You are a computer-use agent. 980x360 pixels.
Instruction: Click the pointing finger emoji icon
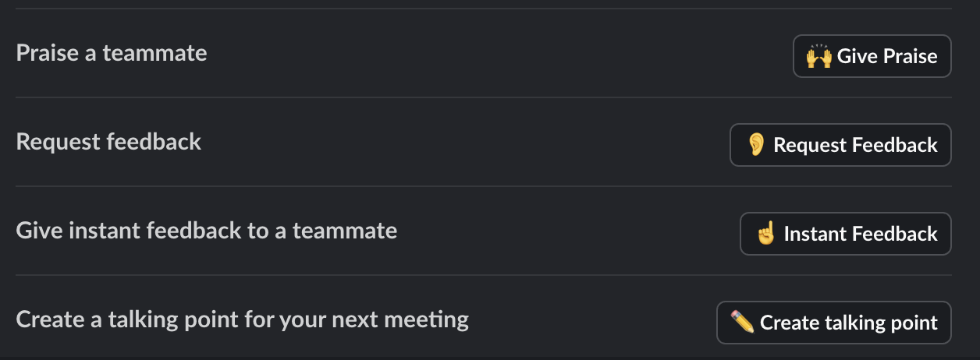click(x=766, y=234)
